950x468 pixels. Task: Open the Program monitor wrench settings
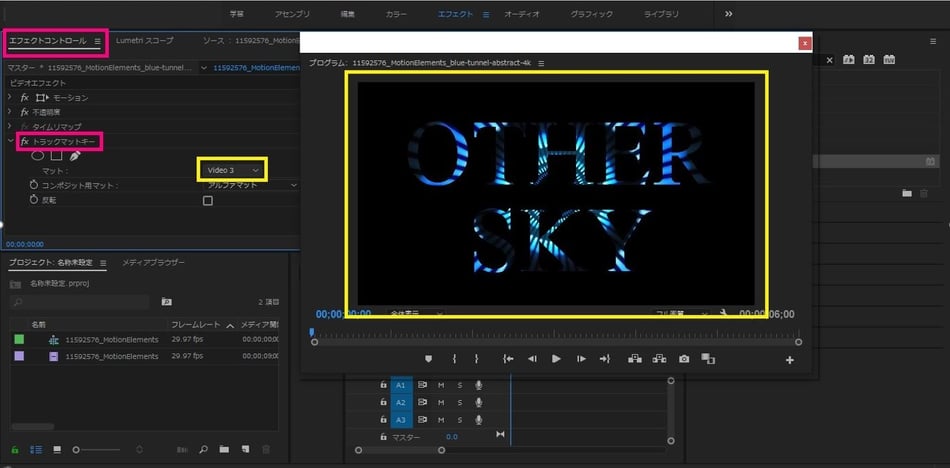click(722, 313)
